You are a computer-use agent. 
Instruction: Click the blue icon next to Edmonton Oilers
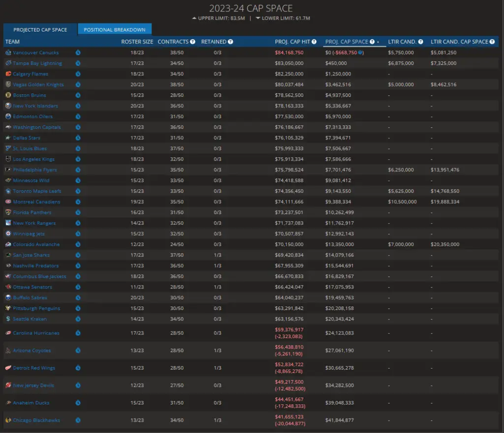78,116
